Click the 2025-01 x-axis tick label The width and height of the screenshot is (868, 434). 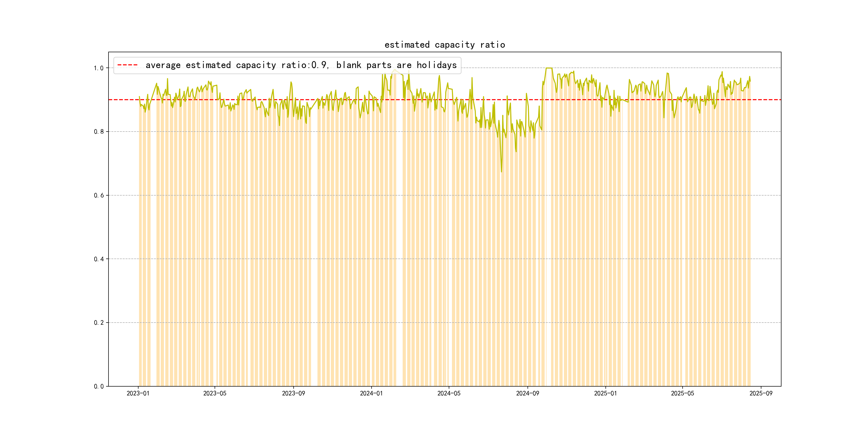click(x=605, y=393)
